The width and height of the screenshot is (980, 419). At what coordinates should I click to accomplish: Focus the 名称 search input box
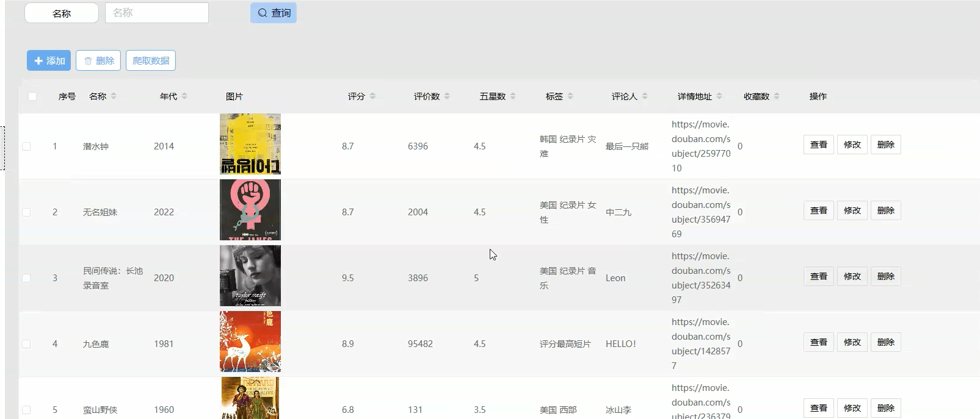coord(157,13)
